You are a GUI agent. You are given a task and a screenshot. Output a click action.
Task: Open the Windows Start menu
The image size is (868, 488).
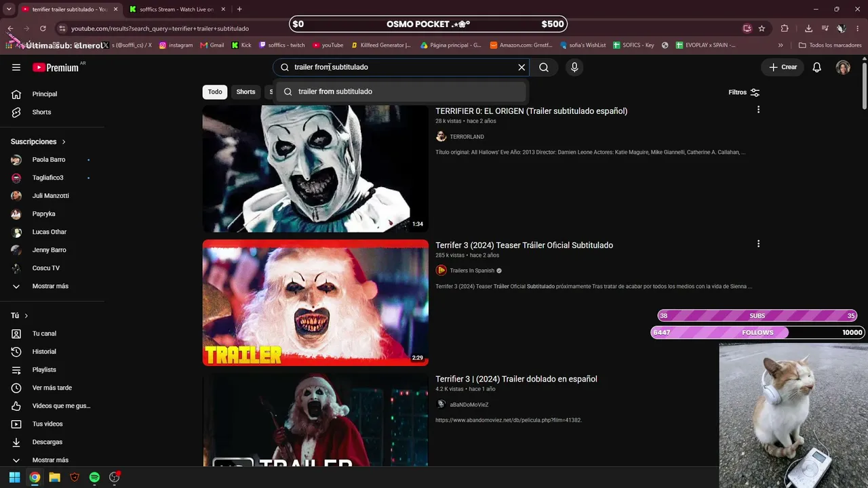pyautogui.click(x=14, y=477)
